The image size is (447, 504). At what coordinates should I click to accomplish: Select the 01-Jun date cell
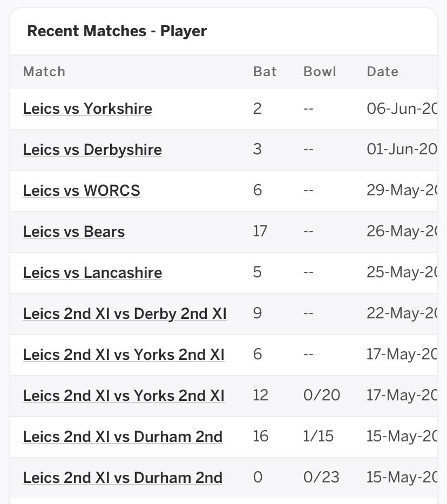(x=402, y=149)
